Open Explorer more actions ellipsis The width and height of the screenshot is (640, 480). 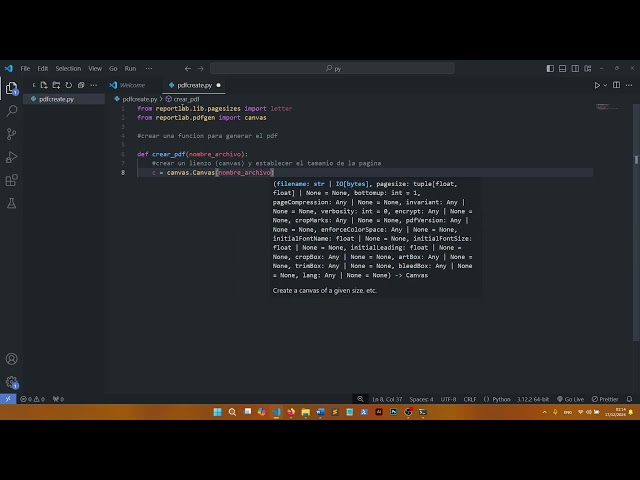[94, 85]
